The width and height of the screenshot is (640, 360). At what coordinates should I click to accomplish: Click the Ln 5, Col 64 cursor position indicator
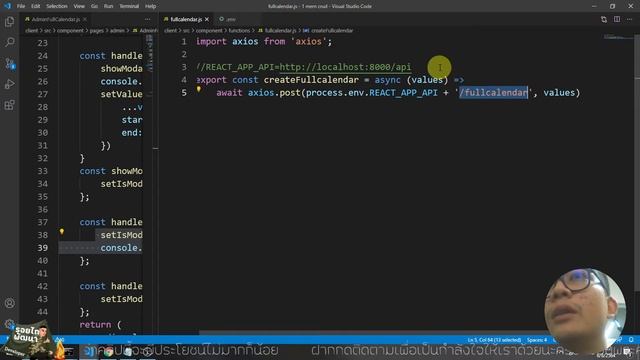pos(494,340)
